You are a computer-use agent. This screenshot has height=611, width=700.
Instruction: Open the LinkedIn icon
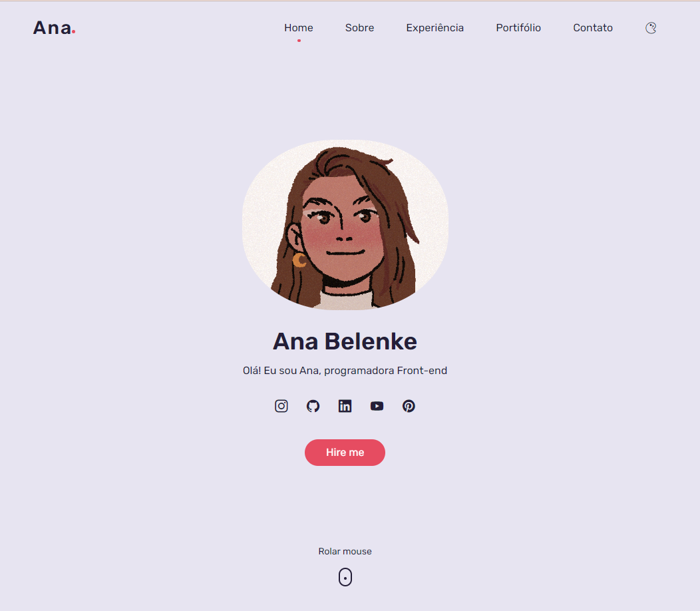click(x=345, y=406)
